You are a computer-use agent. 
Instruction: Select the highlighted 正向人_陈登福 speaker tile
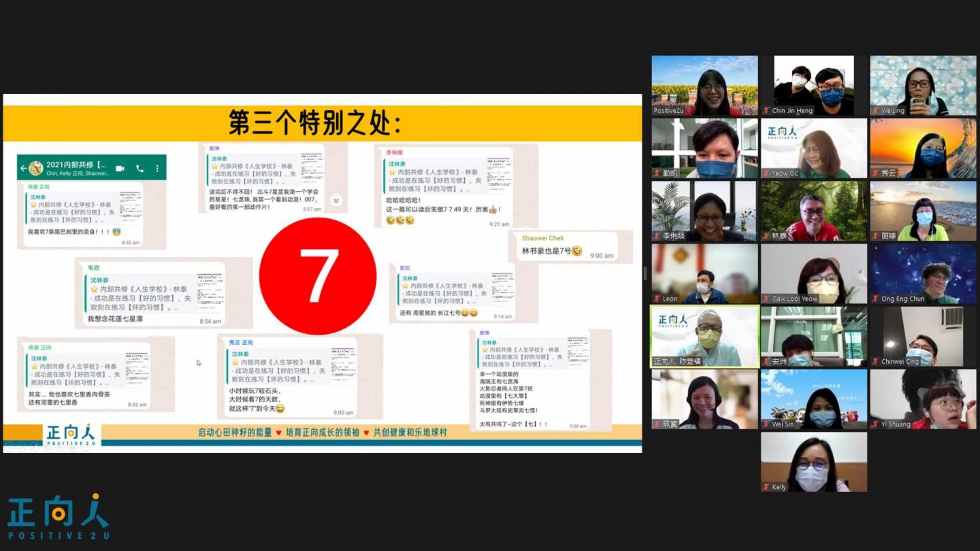coord(704,336)
